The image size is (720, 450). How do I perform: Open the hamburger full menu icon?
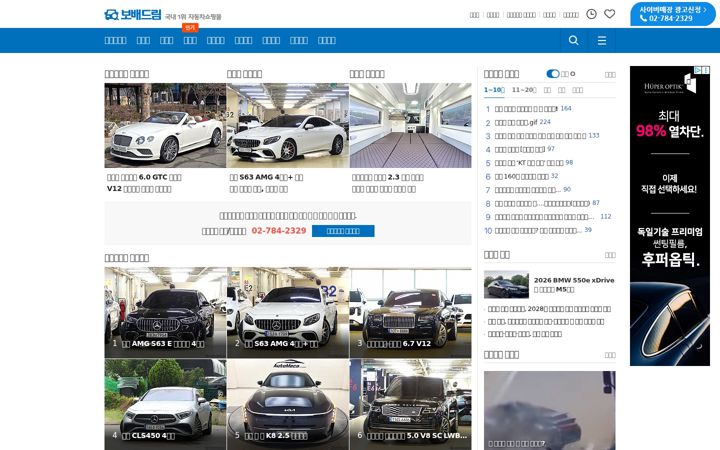point(602,40)
